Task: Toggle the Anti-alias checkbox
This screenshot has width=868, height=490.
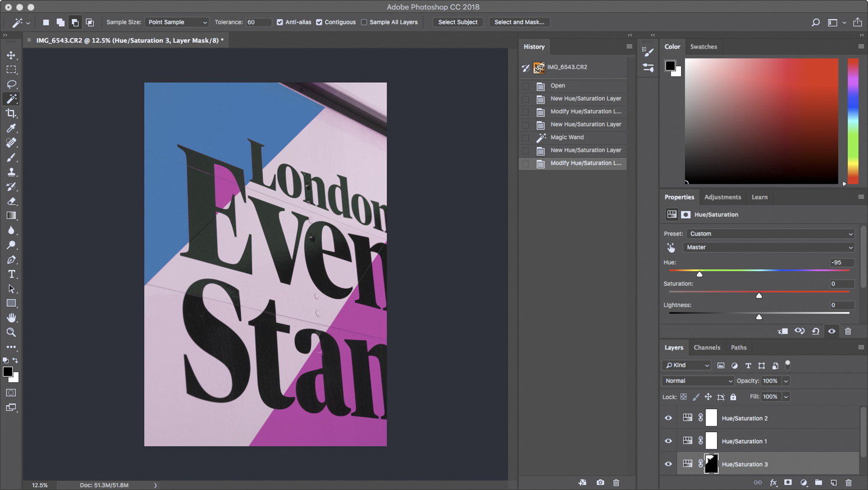Action: click(x=280, y=23)
